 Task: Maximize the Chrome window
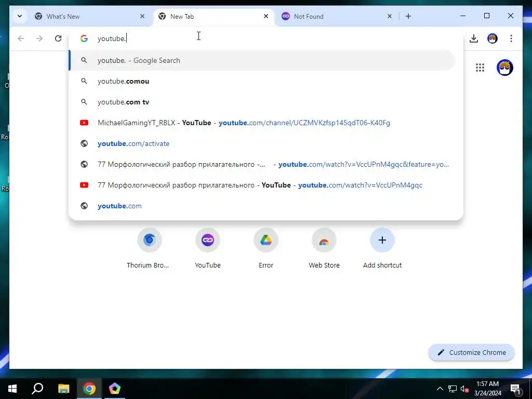(486, 16)
